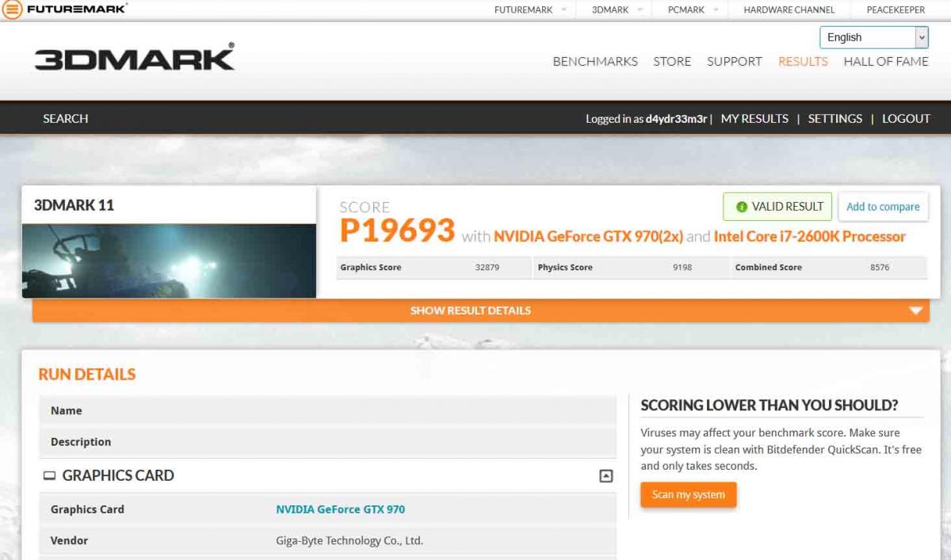Click the Scan my system button
Screen dimensions: 951x560
[x=688, y=494]
